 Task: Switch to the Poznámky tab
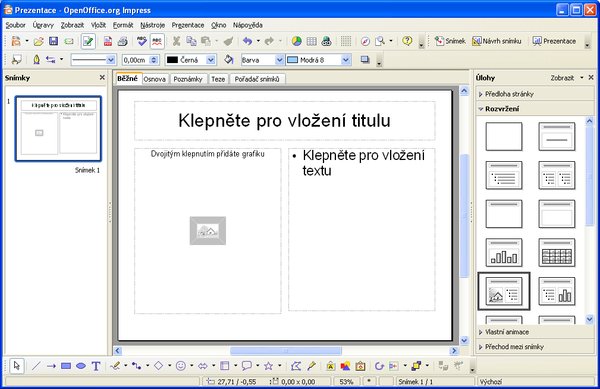(188, 79)
